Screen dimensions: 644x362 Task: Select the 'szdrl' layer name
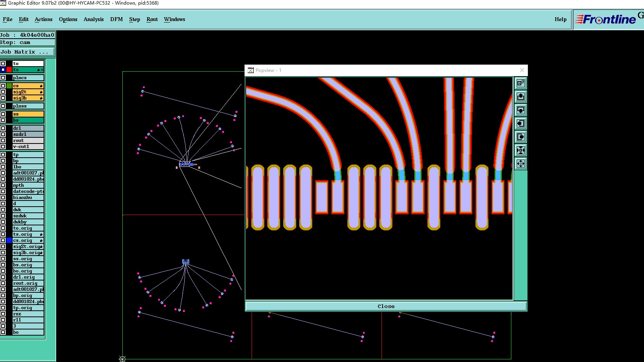pos(28,134)
